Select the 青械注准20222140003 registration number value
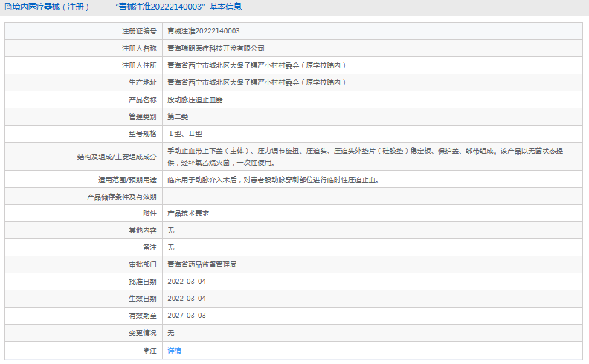Image resolution: width=589 pixels, height=364 pixels. [204, 31]
